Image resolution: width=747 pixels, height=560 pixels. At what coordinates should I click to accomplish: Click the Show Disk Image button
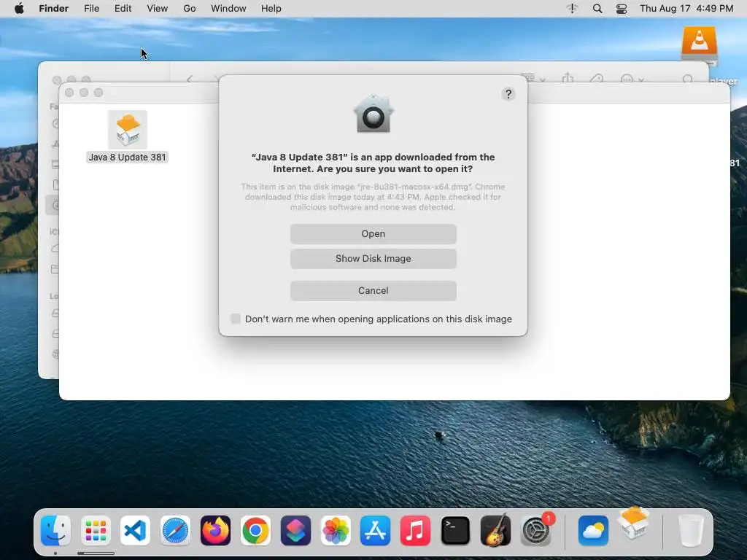(x=373, y=259)
